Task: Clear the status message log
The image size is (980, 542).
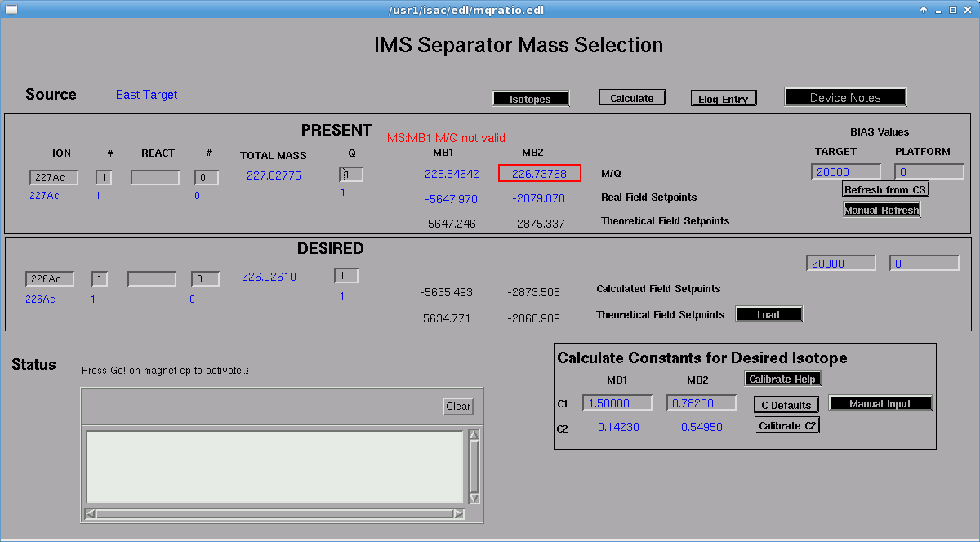Action: click(x=458, y=406)
